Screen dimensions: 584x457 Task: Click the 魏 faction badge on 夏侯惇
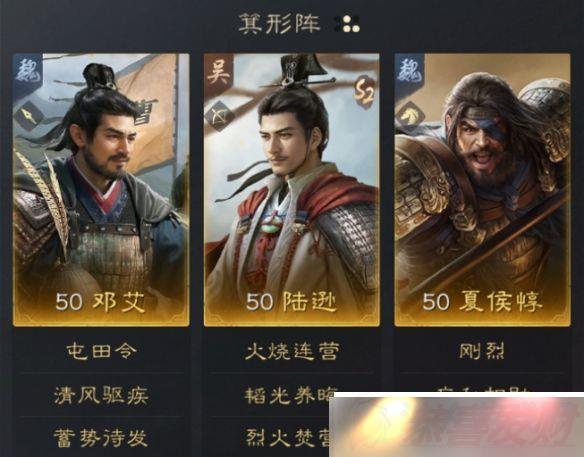click(409, 71)
